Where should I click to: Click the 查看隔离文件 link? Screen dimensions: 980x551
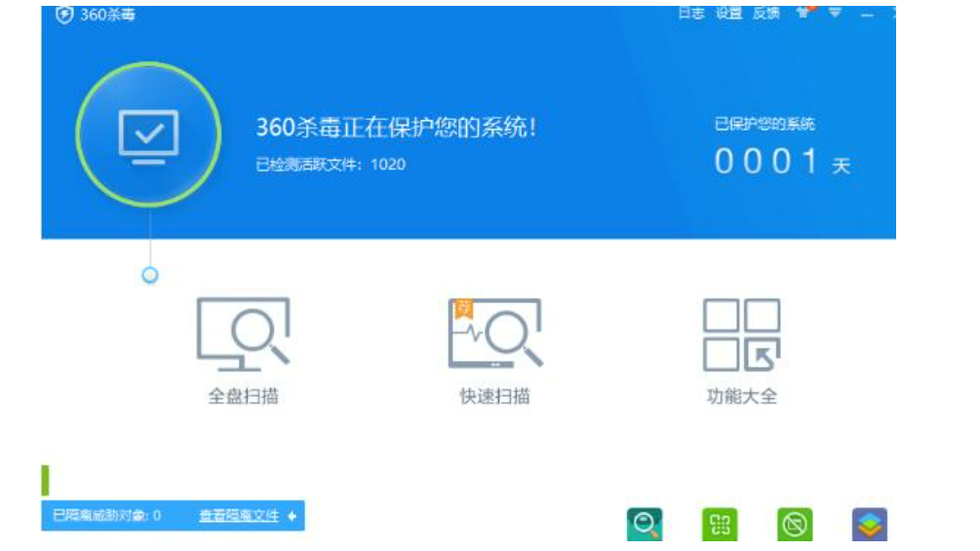click(x=239, y=516)
